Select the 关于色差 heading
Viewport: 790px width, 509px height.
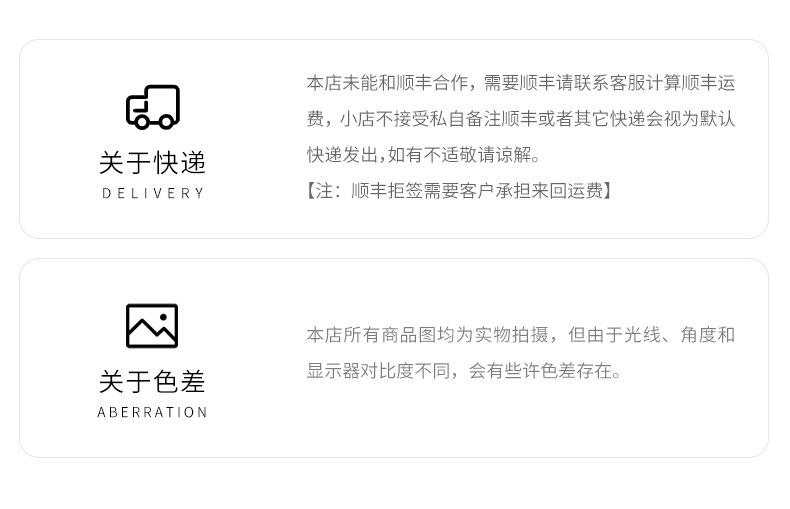[152, 381]
